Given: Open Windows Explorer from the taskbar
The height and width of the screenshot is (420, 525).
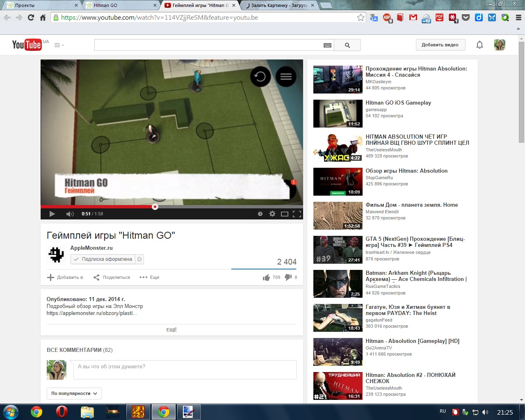Looking at the screenshot, I should 87,412.
